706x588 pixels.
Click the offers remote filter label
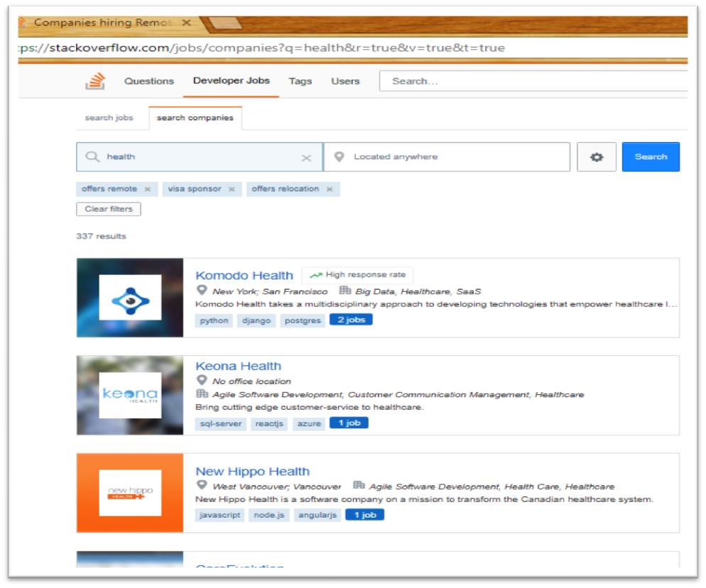point(109,189)
